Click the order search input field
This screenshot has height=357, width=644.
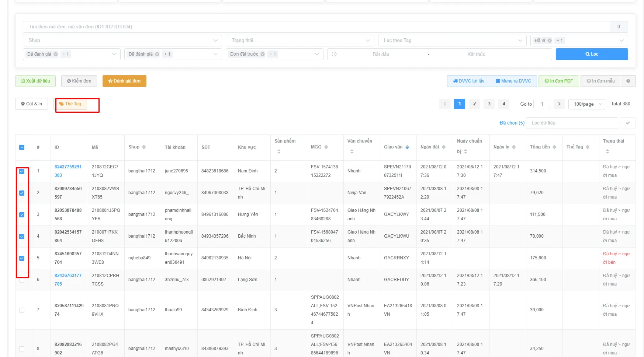pyautogui.click(x=316, y=27)
